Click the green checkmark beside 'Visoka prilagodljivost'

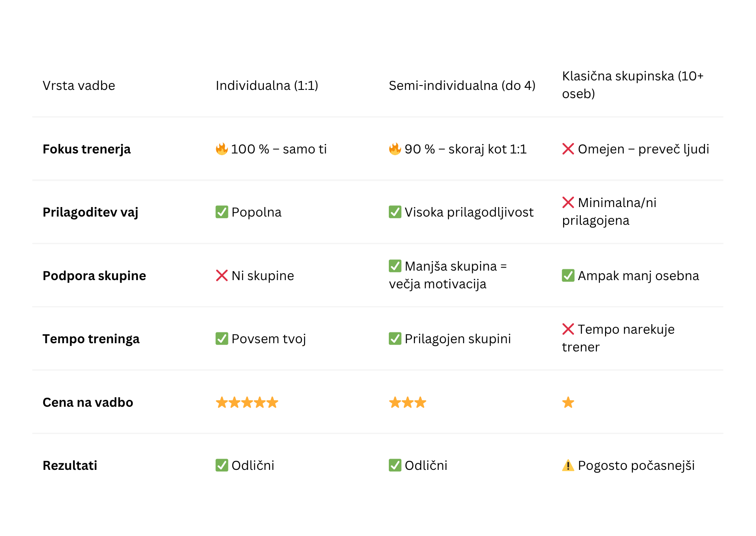[395, 212]
